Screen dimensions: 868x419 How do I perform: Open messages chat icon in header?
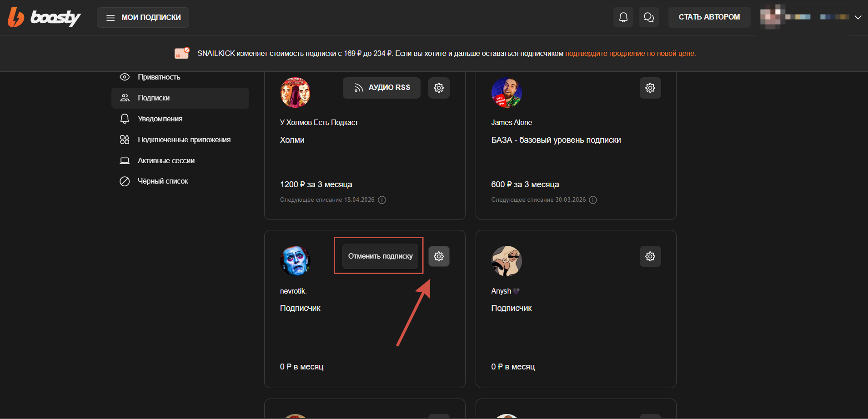click(649, 17)
